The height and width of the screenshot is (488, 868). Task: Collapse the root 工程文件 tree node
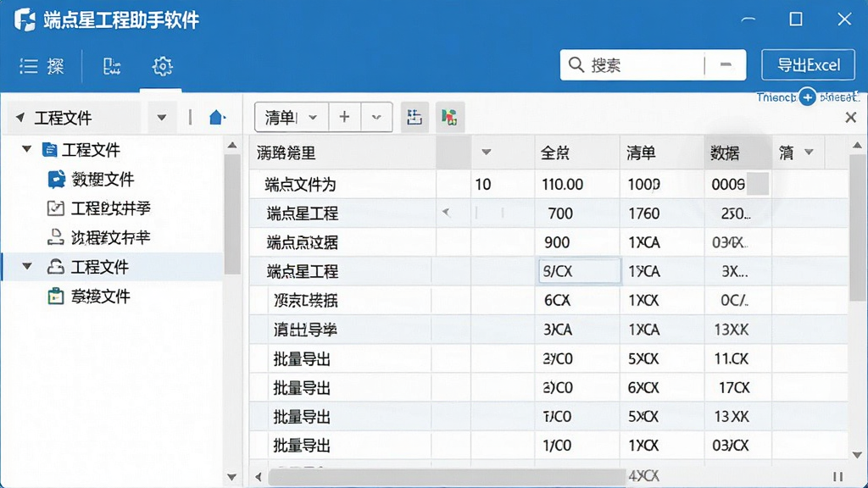pos(26,149)
